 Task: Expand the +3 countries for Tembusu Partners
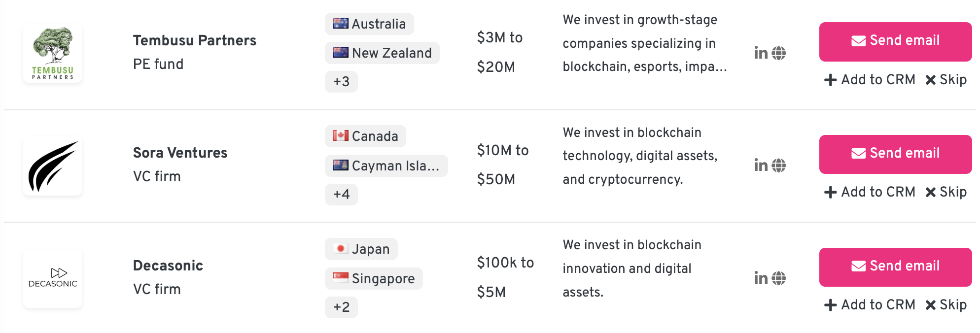tap(341, 82)
